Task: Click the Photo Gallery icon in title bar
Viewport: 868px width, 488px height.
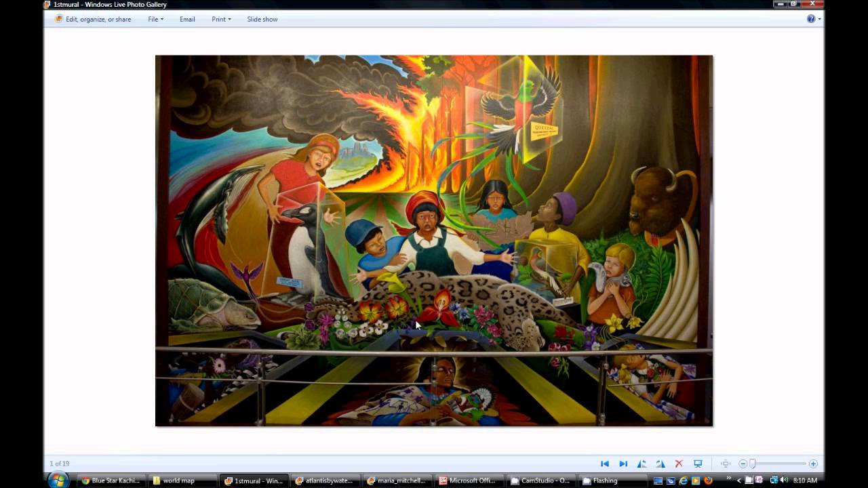Action: click(x=47, y=4)
